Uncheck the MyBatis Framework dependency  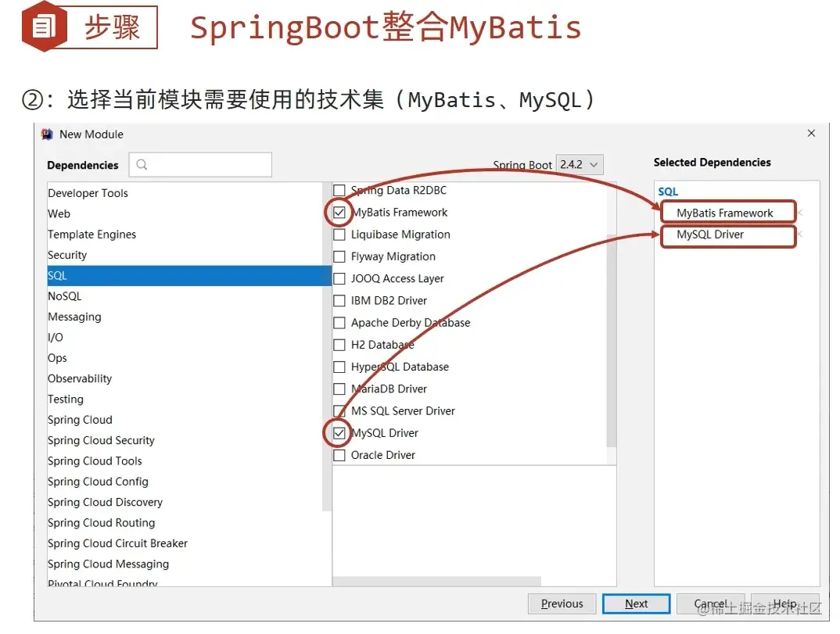pos(339,212)
